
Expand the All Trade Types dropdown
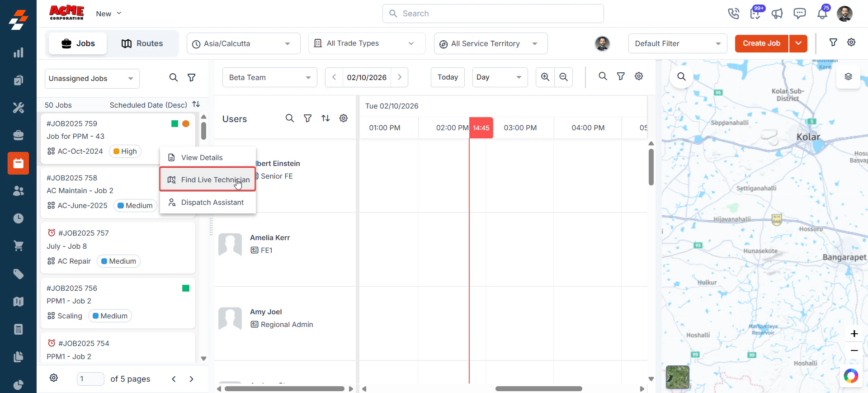coord(367,43)
